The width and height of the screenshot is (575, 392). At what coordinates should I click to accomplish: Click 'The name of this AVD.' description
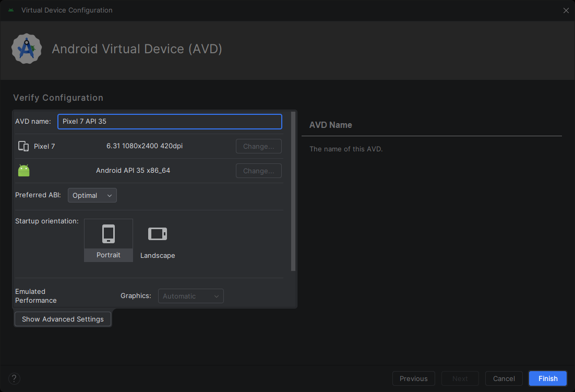tap(346, 149)
